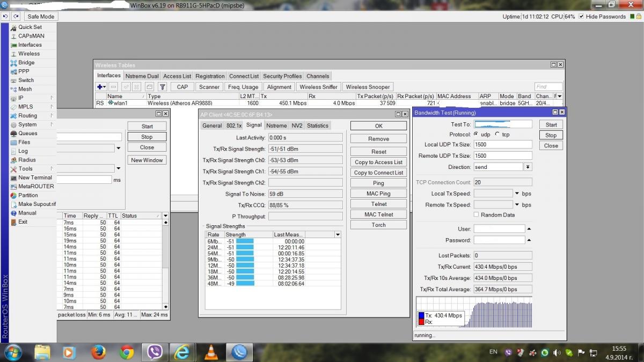Stop the running Bandwidth Test
This screenshot has height=362, width=644.
(551, 135)
